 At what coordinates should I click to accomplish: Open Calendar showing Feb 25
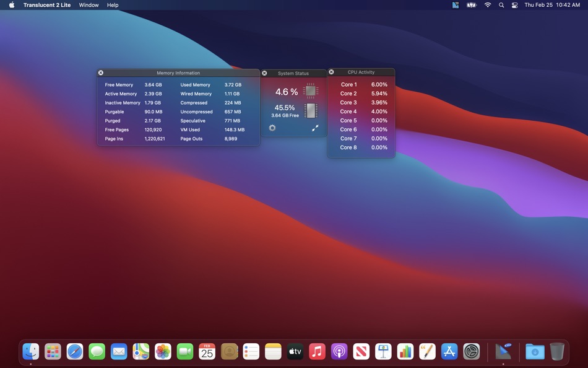207,352
